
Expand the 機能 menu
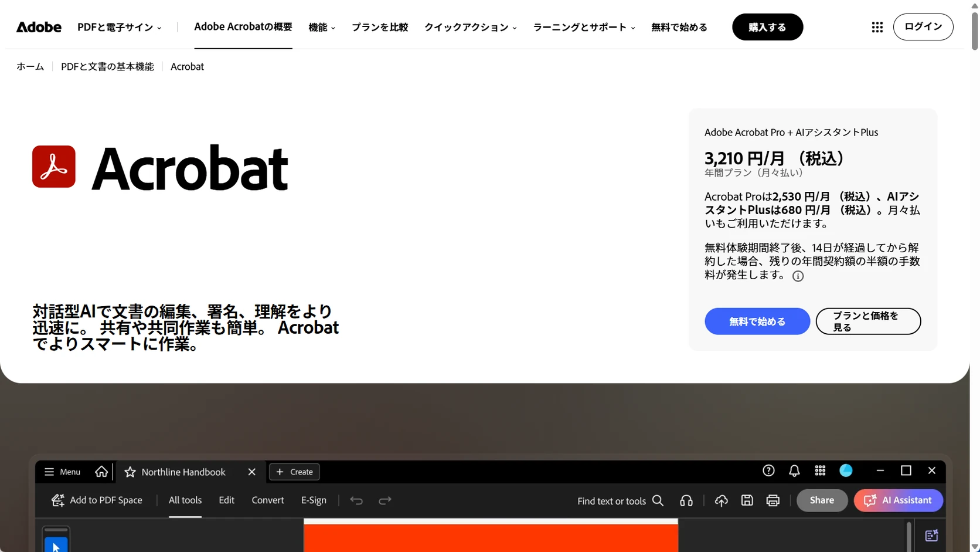coord(322,27)
